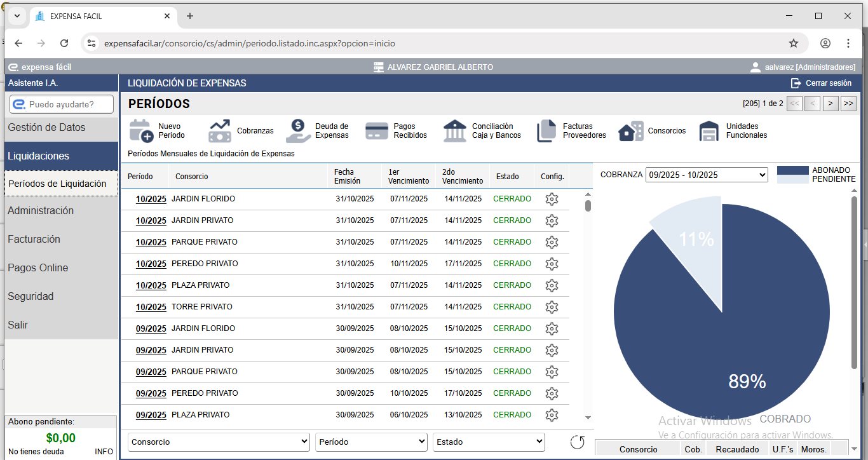Screen dimensions: 868x460
Task: Click Pagos Recibidos card icon
Action: point(377,131)
